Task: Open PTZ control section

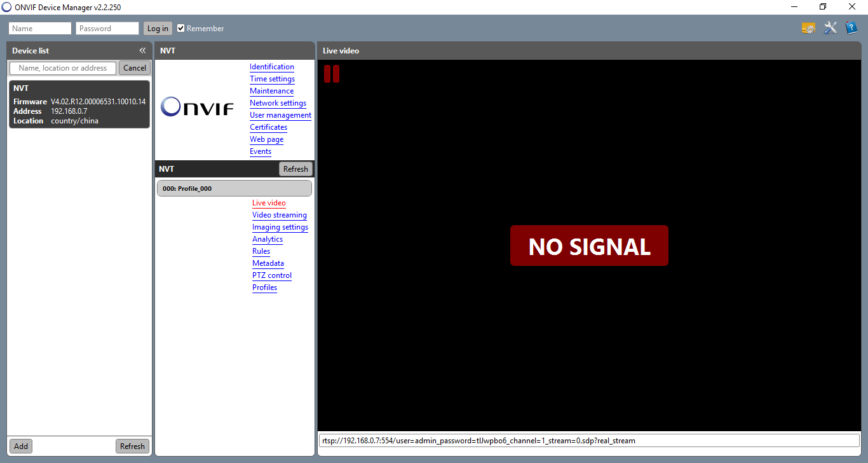Action: [x=271, y=275]
